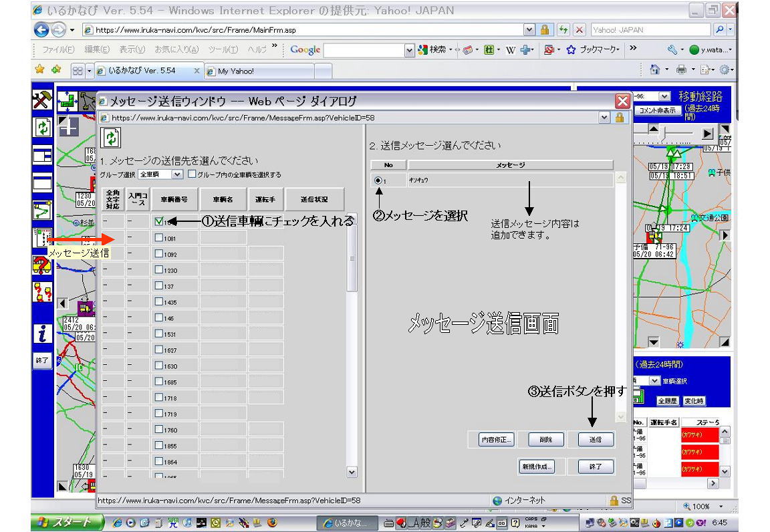The image size is (770, 532).
Task: Open the 車輌選択 dropdown on right panel
Action: 655,380
